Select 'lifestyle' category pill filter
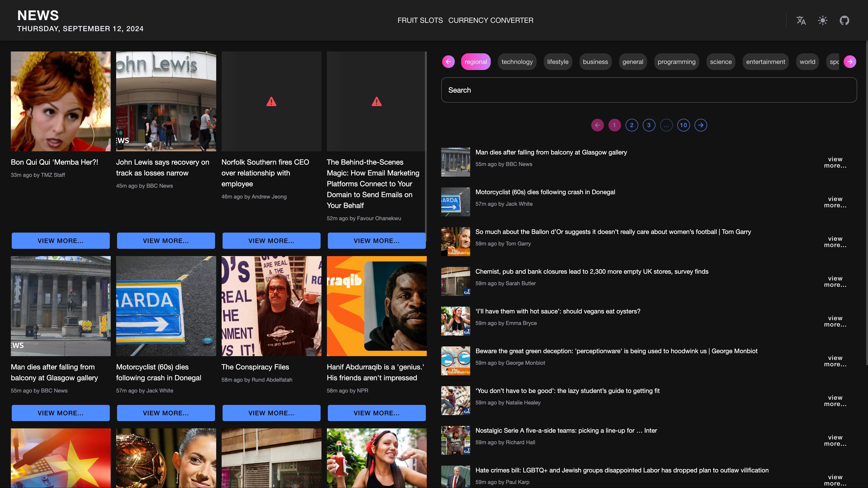Viewport: 868px width, 488px height. pos(557,61)
